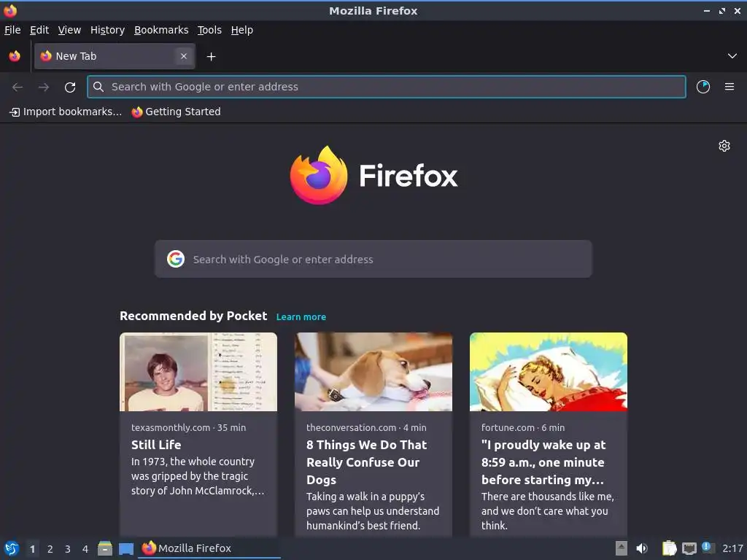Open '8 Things We Do That Really Confuse Our Dogs'

pos(367,462)
